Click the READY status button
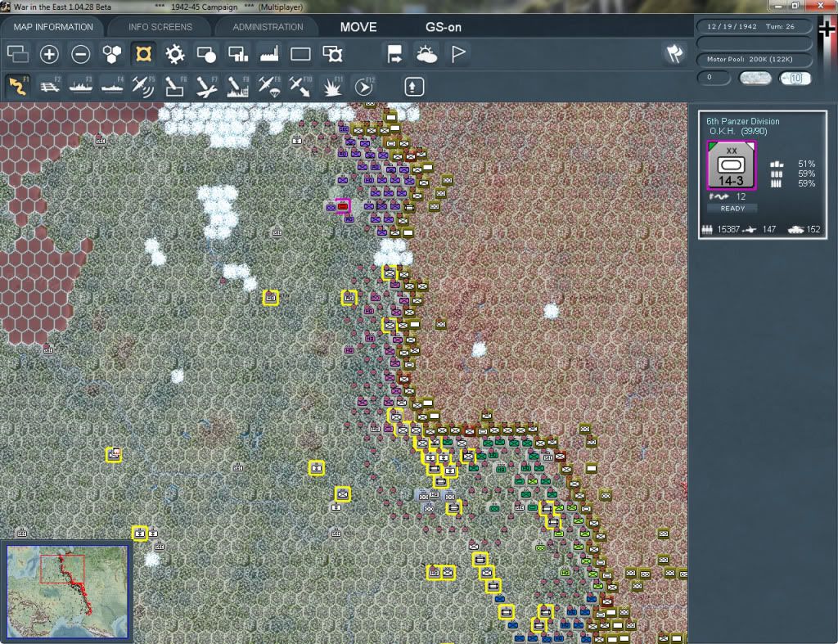The image size is (838, 644). point(732,209)
